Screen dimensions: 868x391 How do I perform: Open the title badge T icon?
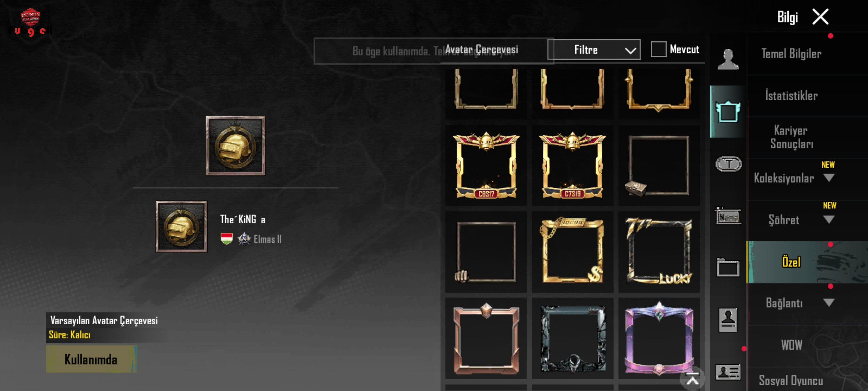[728, 164]
